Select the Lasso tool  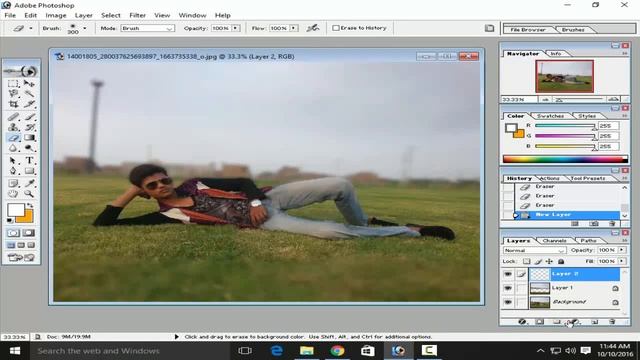pos(13,94)
